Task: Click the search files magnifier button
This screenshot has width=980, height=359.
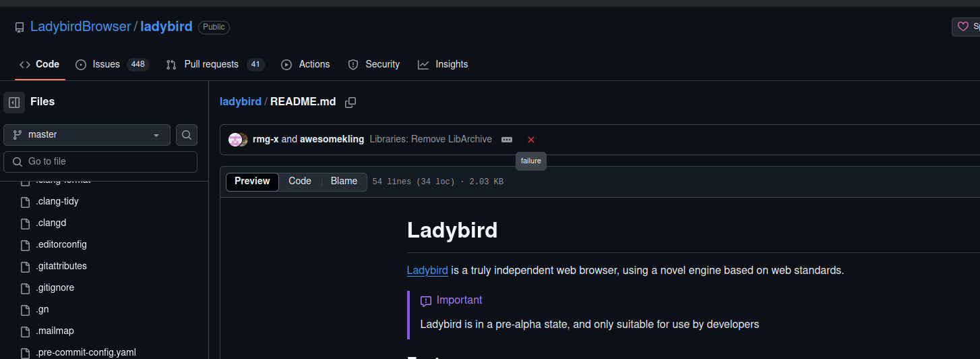Action: [187, 135]
